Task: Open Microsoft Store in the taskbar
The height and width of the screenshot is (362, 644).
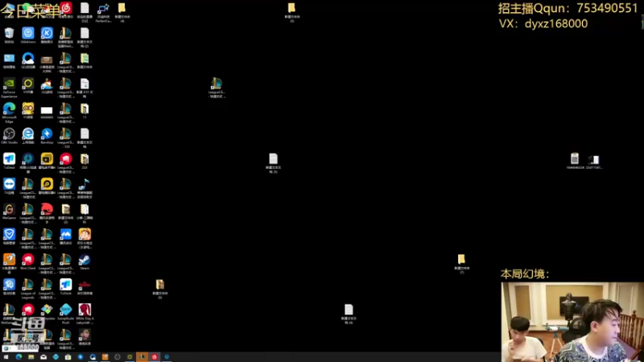Action: tap(68, 357)
